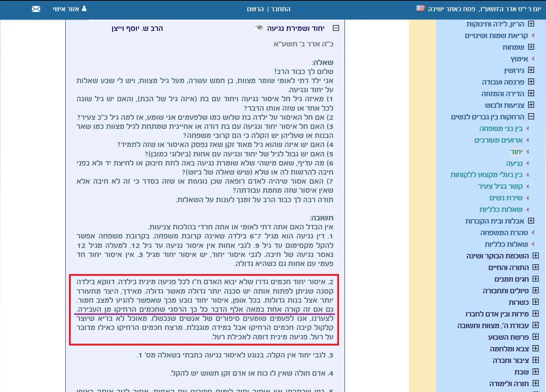
Task: Collapse the יחוד ושמירת נגיעה question box
Action: [x=336, y=28]
